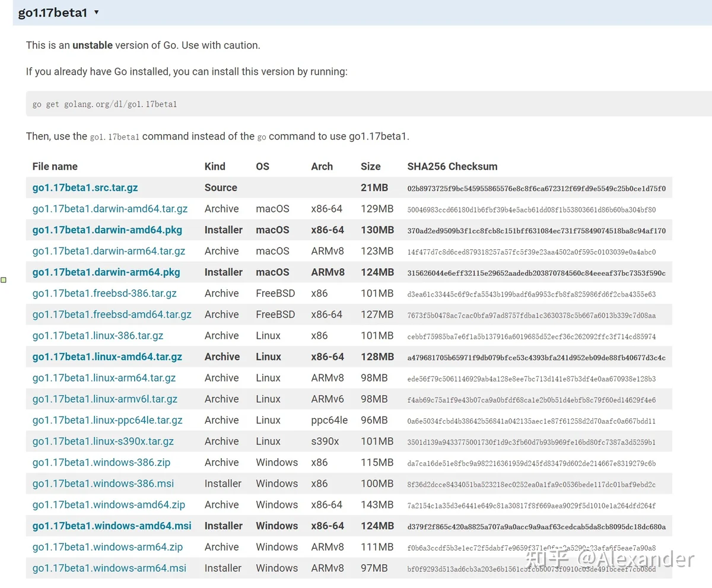Click go1.17beta1.windows-amd64.zip archive link
This screenshot has width=712, height=588.
click(109, 505)
